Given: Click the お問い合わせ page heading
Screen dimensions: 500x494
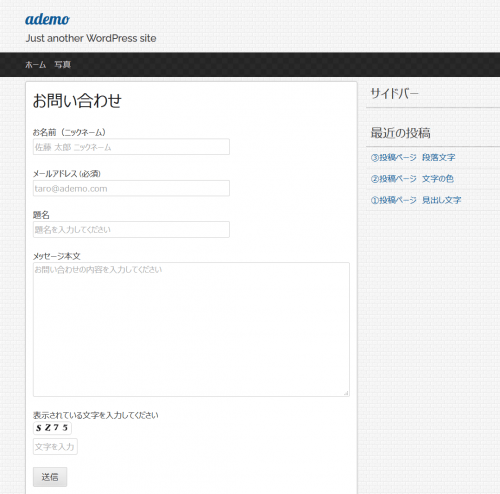Looking at the screenshot, I should tap(77, 101).
